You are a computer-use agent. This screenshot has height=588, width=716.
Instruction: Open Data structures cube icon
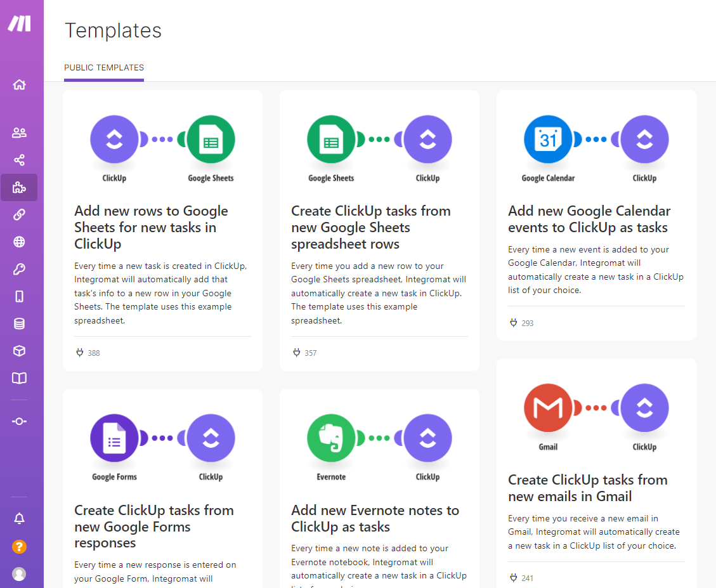19,351
